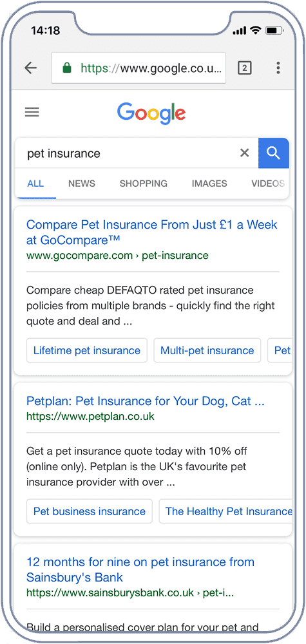Click the blue magnifier search button

(x=274, y=153)
